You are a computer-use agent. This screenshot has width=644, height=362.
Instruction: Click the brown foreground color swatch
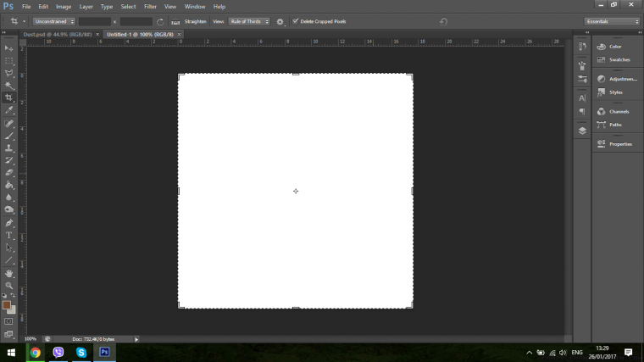pos(6,305)
